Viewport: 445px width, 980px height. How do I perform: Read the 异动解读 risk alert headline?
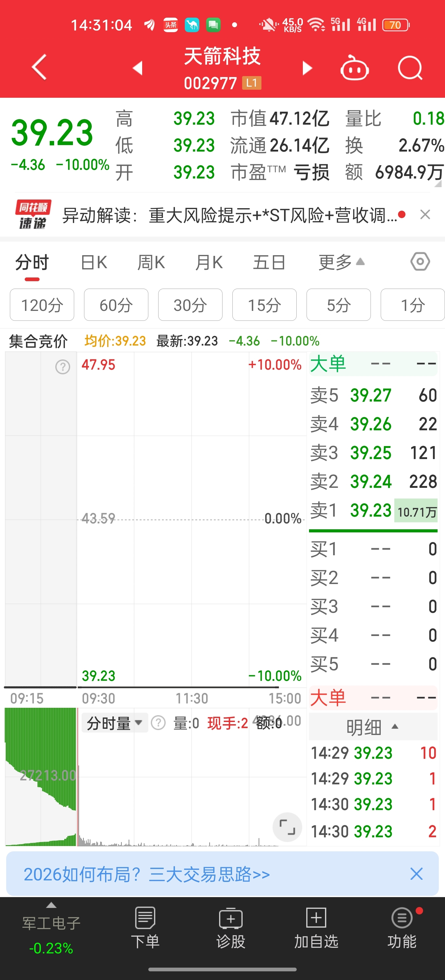tap(230, 215)
